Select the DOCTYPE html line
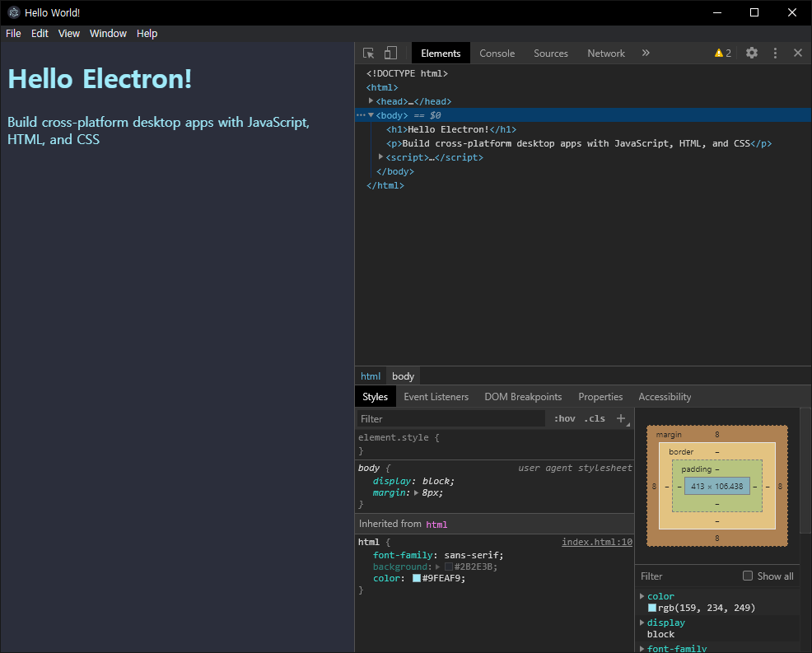This screenshot has height=653, width=812. [407, 73]
